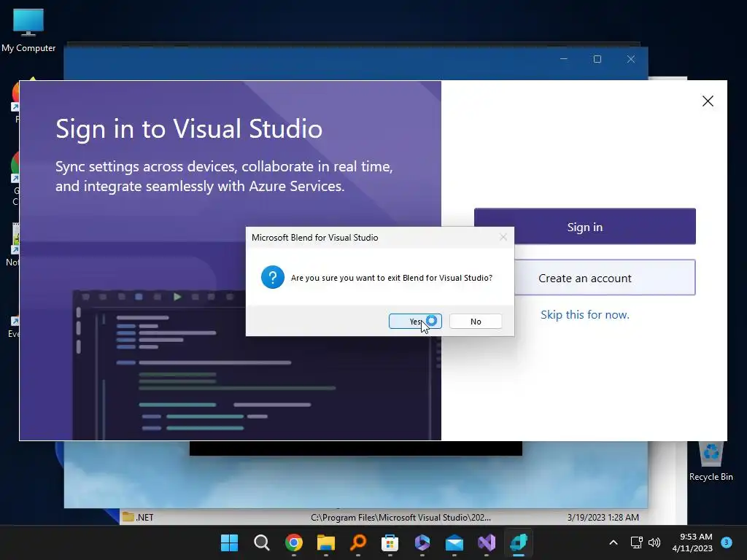
Task: Open the clock showing 9:53 AM
Action: click(x=692, y=542)
